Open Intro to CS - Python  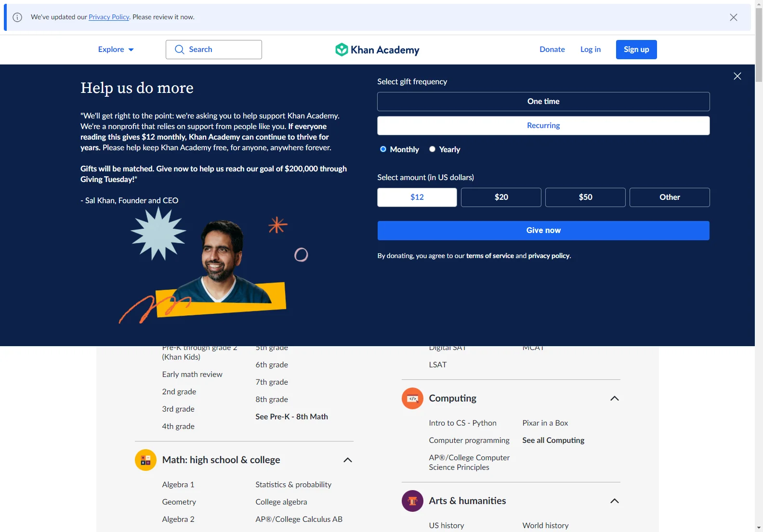[462, 423]
